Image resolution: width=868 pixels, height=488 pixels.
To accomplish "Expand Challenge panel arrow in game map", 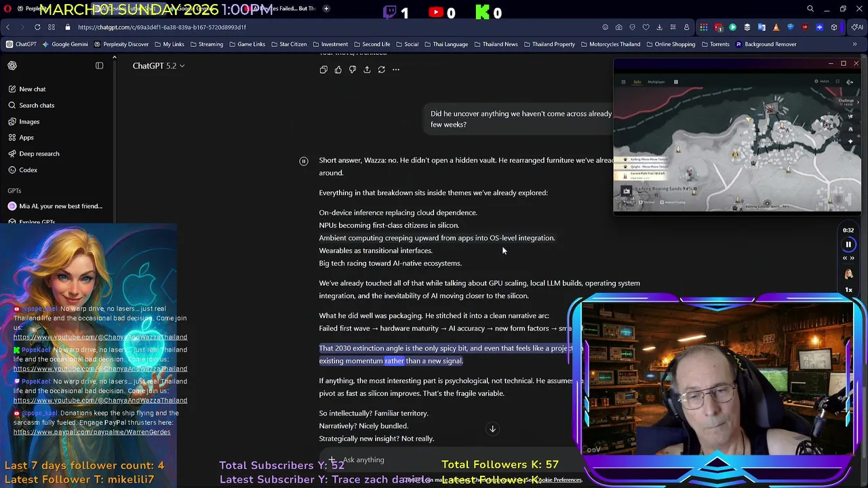I will point(858,102).
